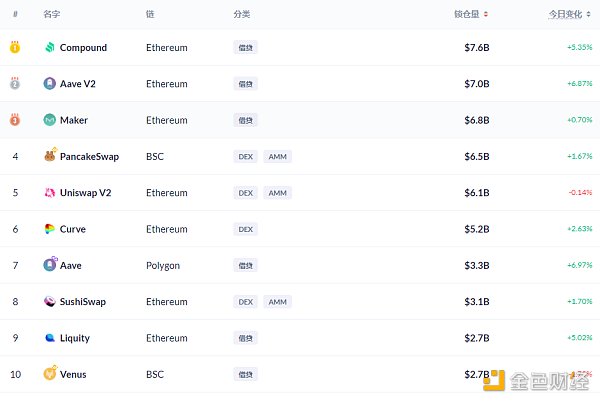Click the Curve multicolor logo icon
Image resolution: width=600 pixels, height=402 pixels.
(50, 229)
